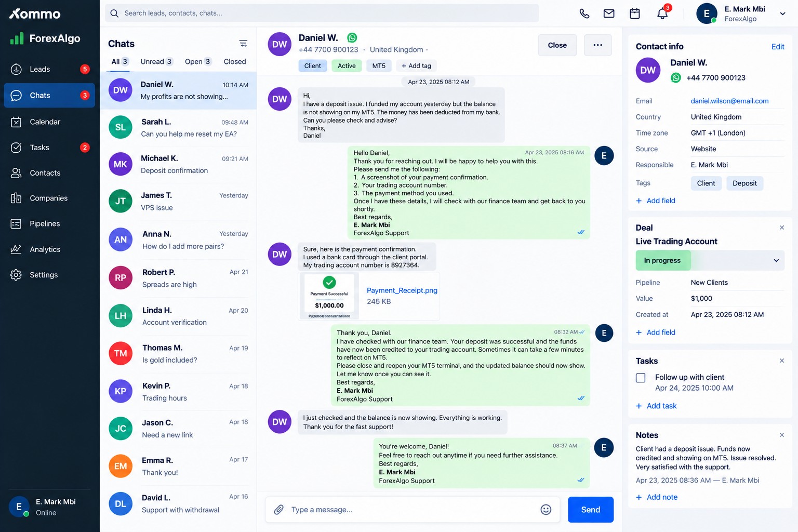
Task: Open James T. VPS issue chat
Action: [178, 201]
